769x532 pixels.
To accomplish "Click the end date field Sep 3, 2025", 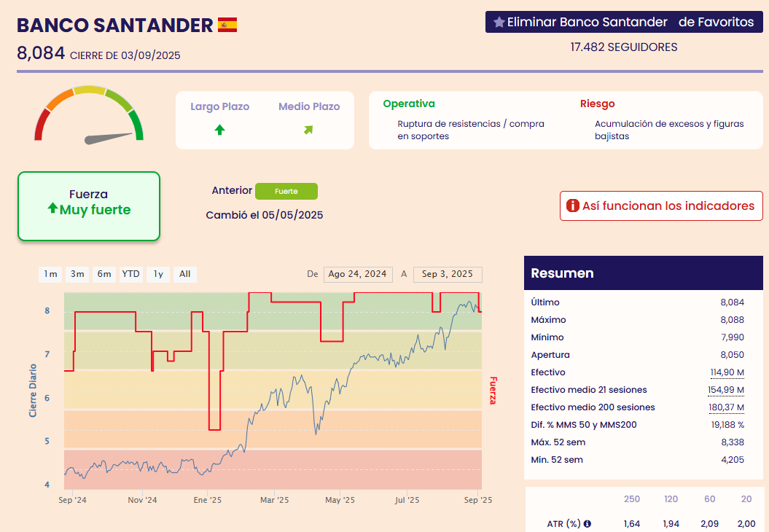I will [x=448, y=274].
